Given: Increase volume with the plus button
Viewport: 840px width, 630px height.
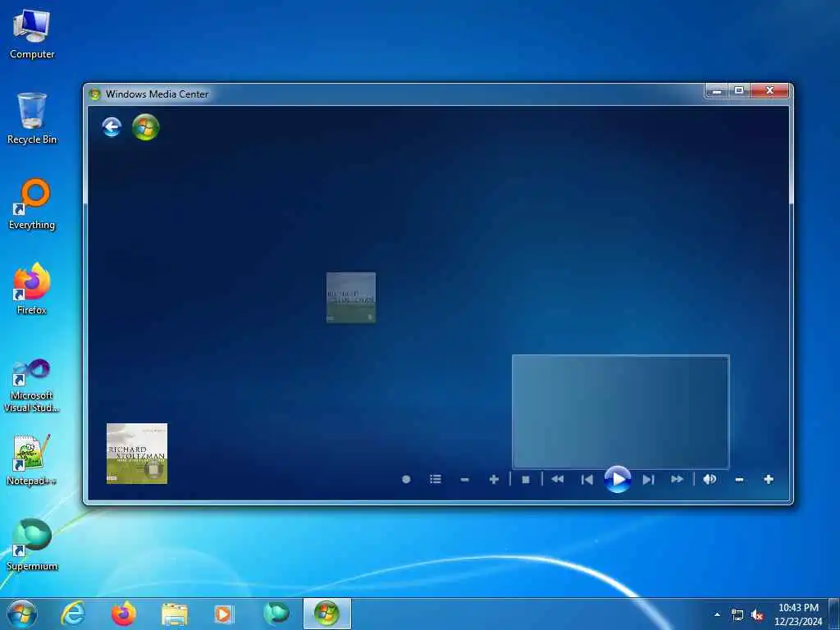Looking at the screenshot, I should point(768,479).
